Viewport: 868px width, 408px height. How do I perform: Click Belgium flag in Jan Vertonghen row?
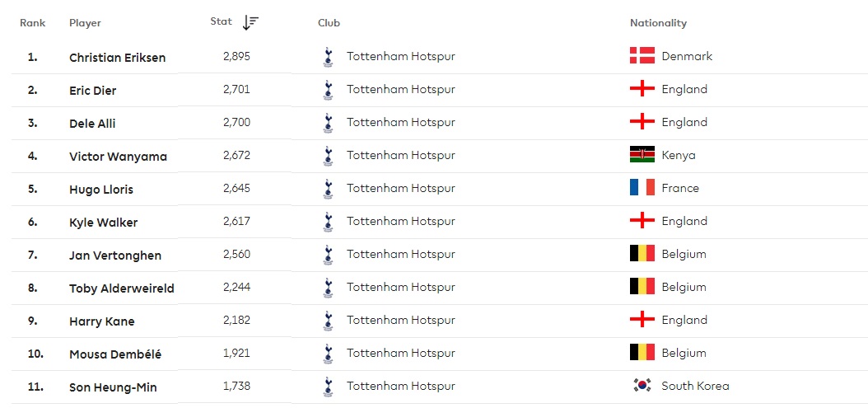pyautogui.click(x=642, y=254)
